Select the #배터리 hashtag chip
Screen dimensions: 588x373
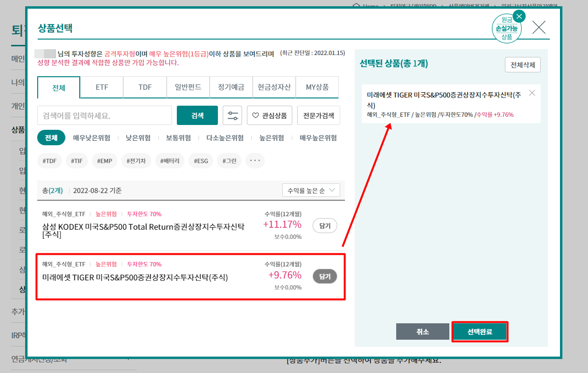(170, 161)
